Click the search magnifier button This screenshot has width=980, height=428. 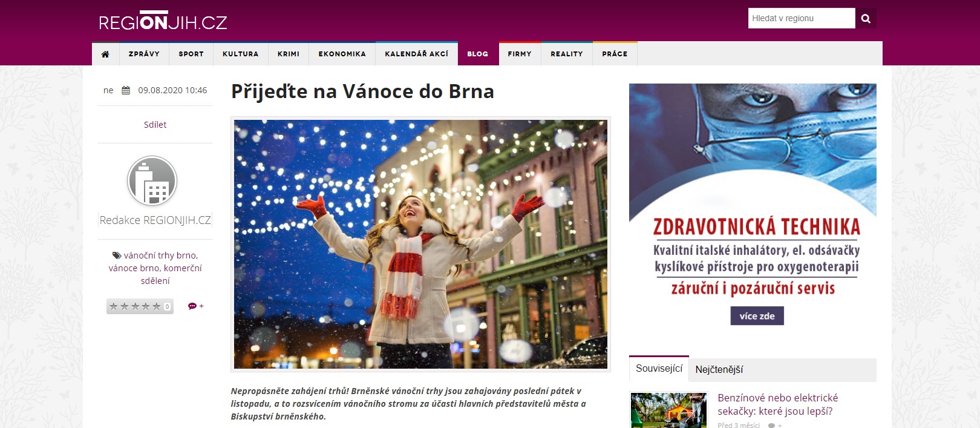[866, 18]
